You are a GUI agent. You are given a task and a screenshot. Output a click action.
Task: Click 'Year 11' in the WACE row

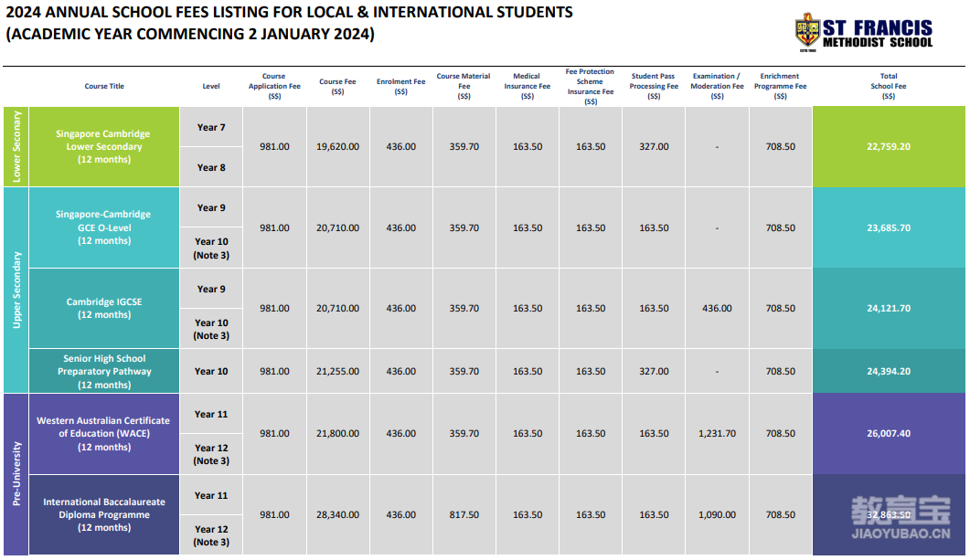[211, 414]
